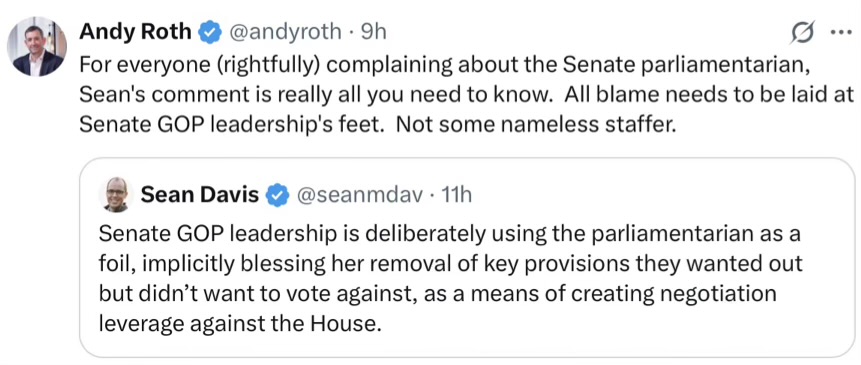
Task: Open Sean Davis's avatar in quoted tweet
Action: [116, 195]
